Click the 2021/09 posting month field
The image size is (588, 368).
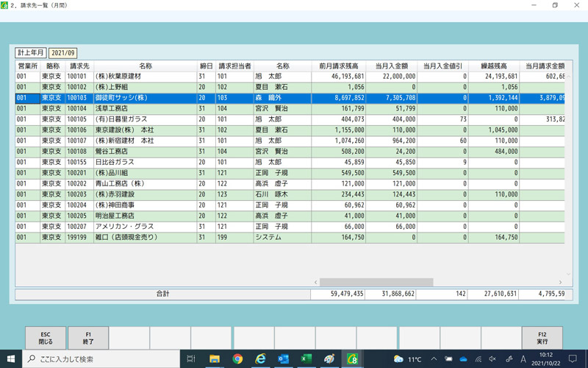(x=62, y=53)
